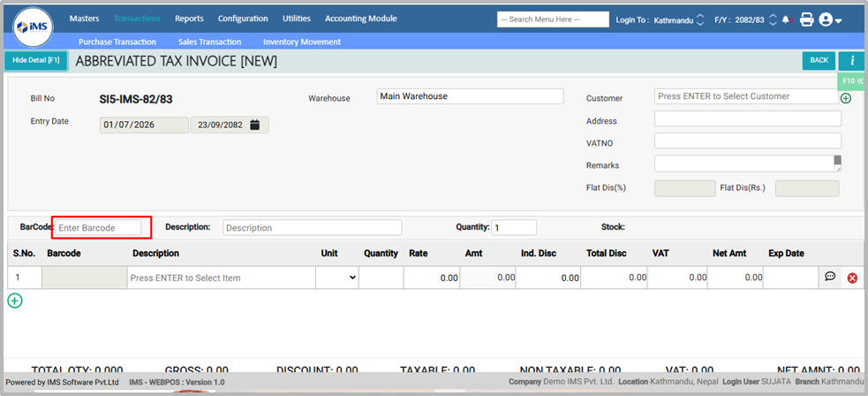
Task: Open the Reports menu
Action: pos(189,19)
